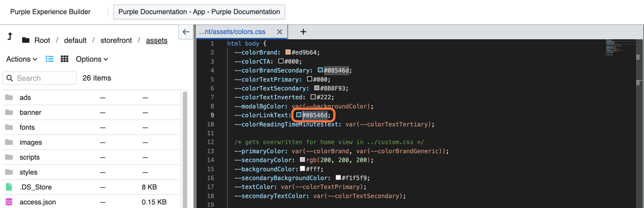Click the 26 items count label
This screenshot has height=208, width=644.
(x=97, y=78)
